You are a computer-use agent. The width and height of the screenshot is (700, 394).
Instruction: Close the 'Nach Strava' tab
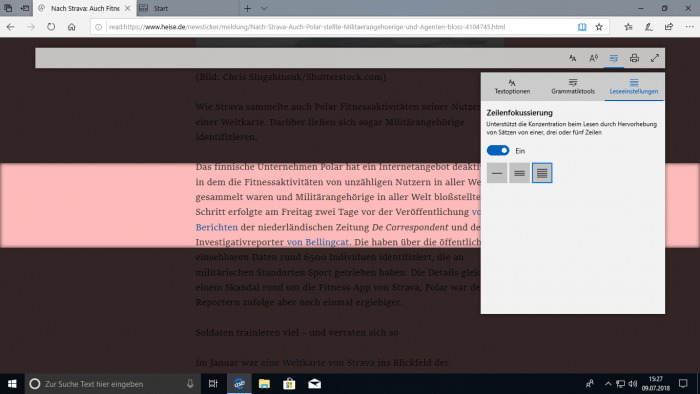click(127, 8)
